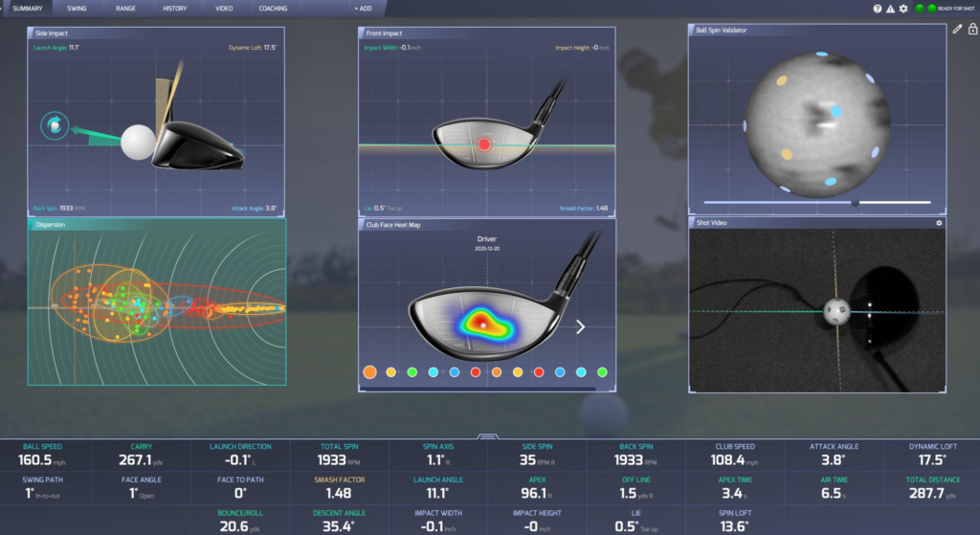980x535 pixels.
Task: Open the COACHING tab
Action: [273, 8]
